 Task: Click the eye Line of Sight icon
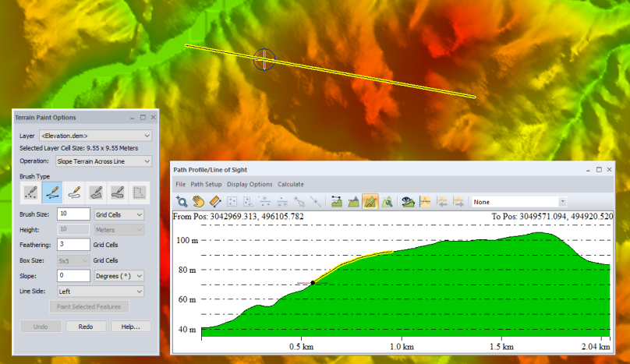pos(407,202)
